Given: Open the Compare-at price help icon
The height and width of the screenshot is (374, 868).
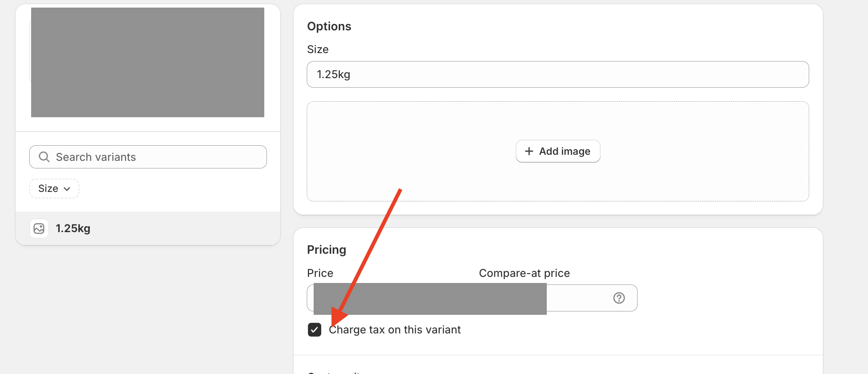Looking at the screenshot, I should pos(619,298).
